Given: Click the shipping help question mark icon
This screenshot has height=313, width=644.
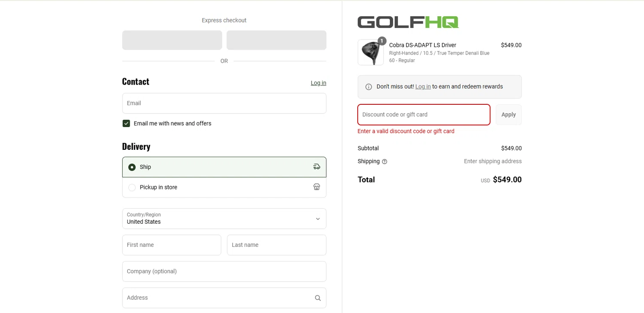Looking at the screenshot, I should pos(385,162).
